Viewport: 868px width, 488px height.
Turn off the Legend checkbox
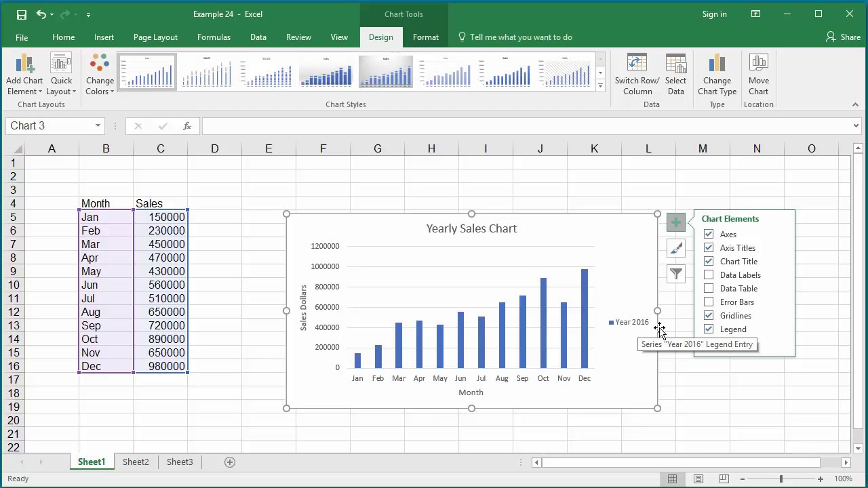709,329
